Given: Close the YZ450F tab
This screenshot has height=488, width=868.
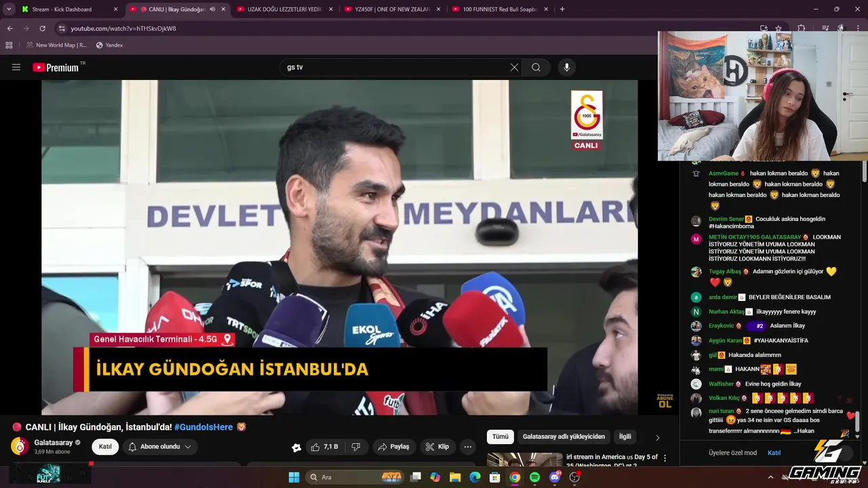Looking at the screenshot, I should click(438, 9).
